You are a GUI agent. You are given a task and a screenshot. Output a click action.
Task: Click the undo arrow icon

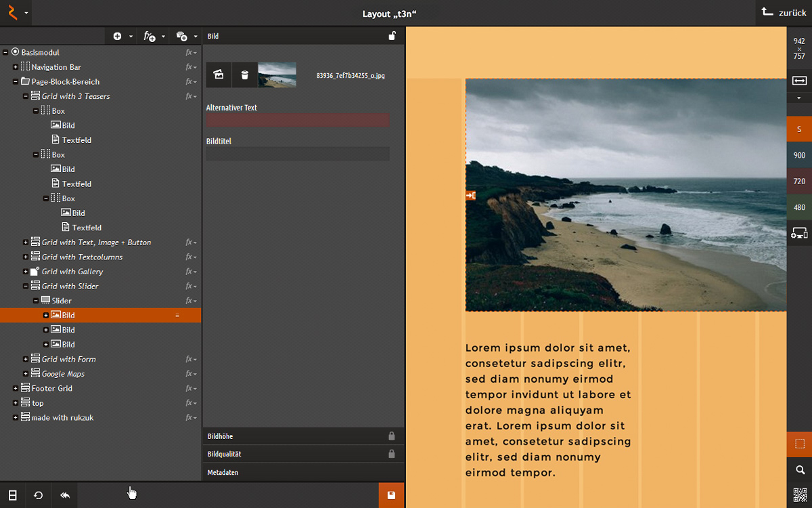pyautogui.click(x=65, y=495)
